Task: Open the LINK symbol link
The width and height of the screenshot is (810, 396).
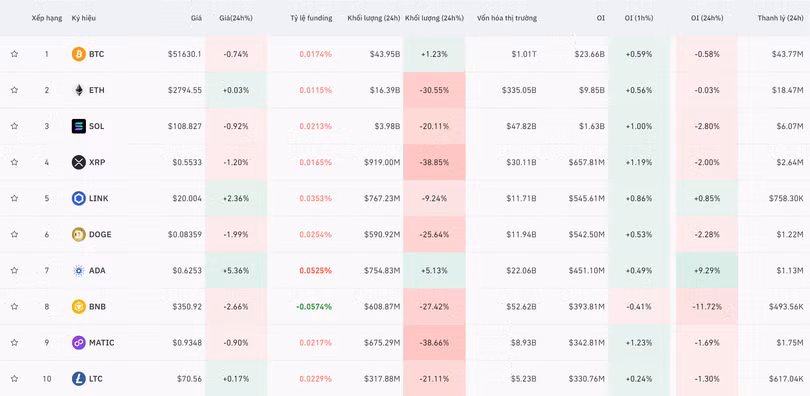Action: [x=99, y=198]
